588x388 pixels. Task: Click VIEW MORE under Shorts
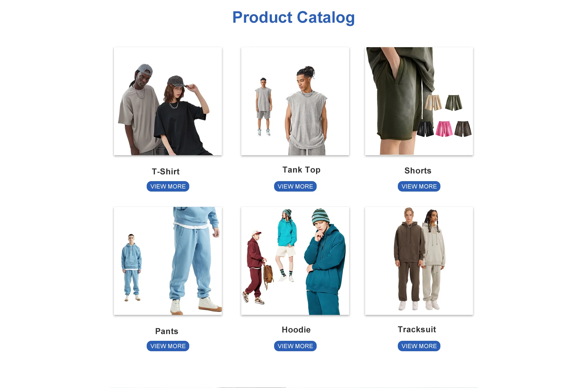point(419,186)
